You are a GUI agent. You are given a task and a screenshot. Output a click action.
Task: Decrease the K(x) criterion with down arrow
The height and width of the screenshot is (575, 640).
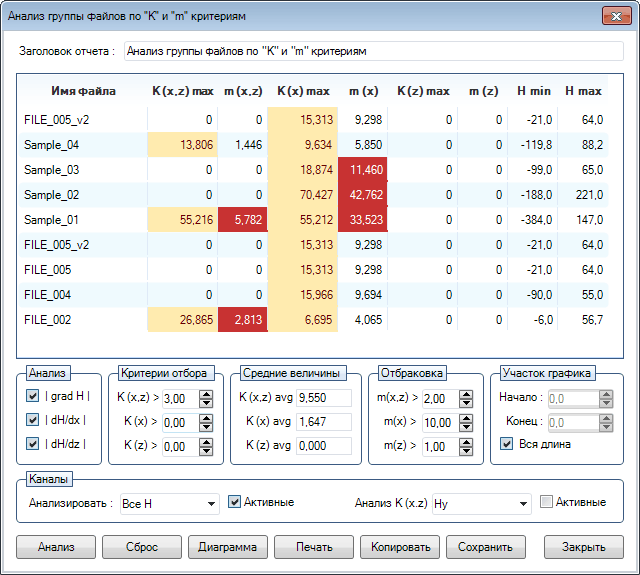pos(205,427)
